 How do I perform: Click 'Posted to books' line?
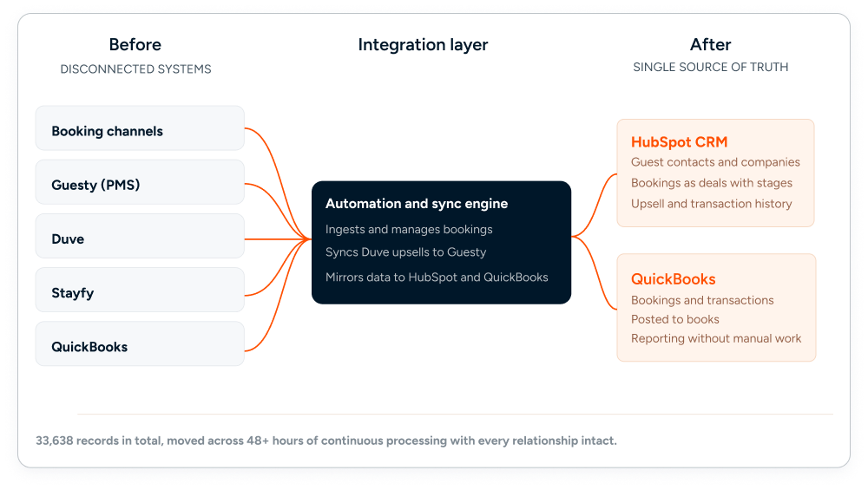coord(674,320)
